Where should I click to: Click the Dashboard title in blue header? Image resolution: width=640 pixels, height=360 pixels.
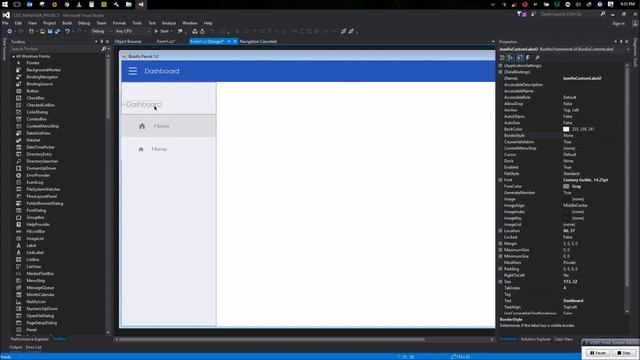(x=162, y=71)
